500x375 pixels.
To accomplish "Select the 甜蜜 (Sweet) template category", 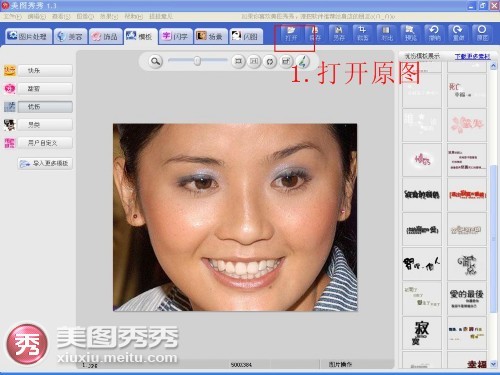I will [45, 89].
